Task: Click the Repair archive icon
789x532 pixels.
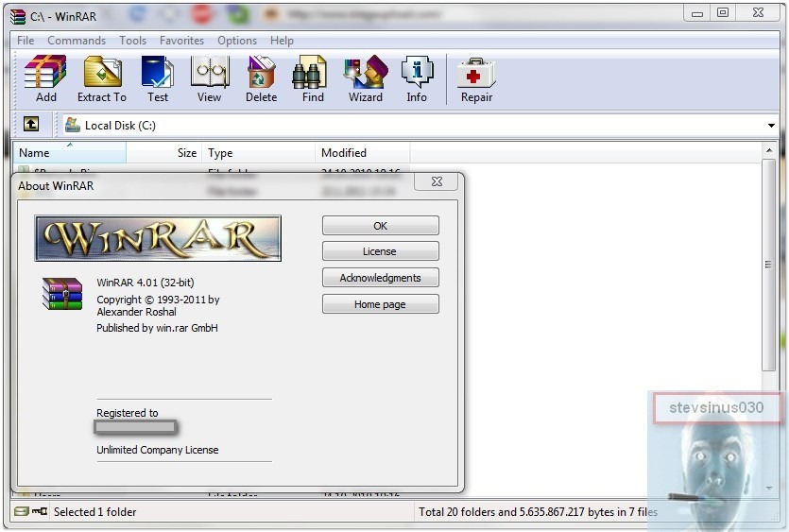Action: click(x=476, y=79)
